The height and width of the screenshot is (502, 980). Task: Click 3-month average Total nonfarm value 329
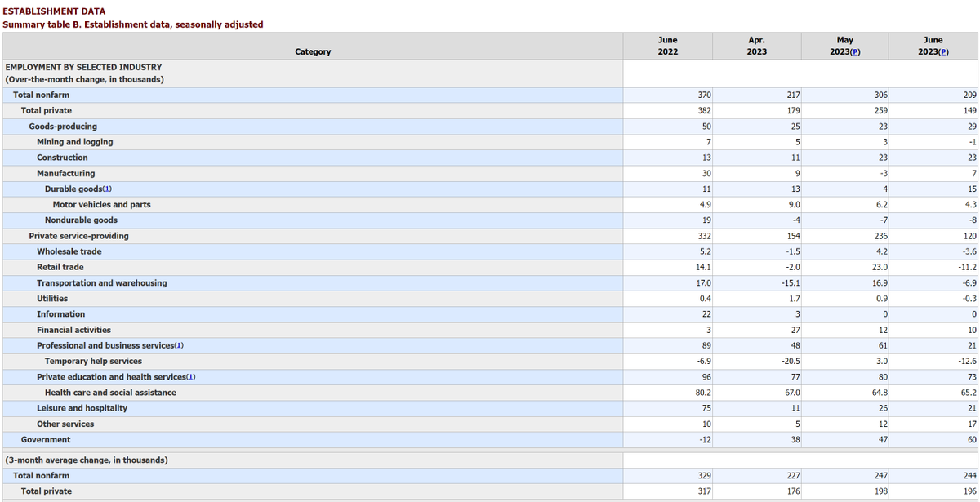[x=704, y=476]
